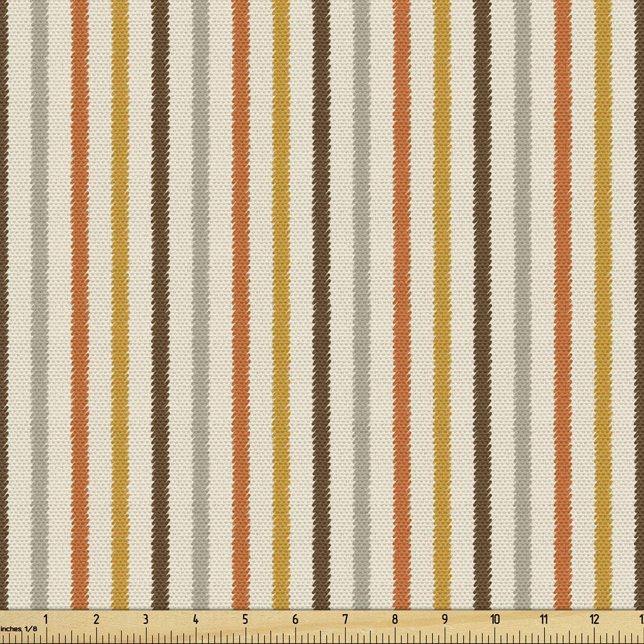Click the number 2 on the ruler
Viewport: 644px width, 644px height.
[96, 619]
